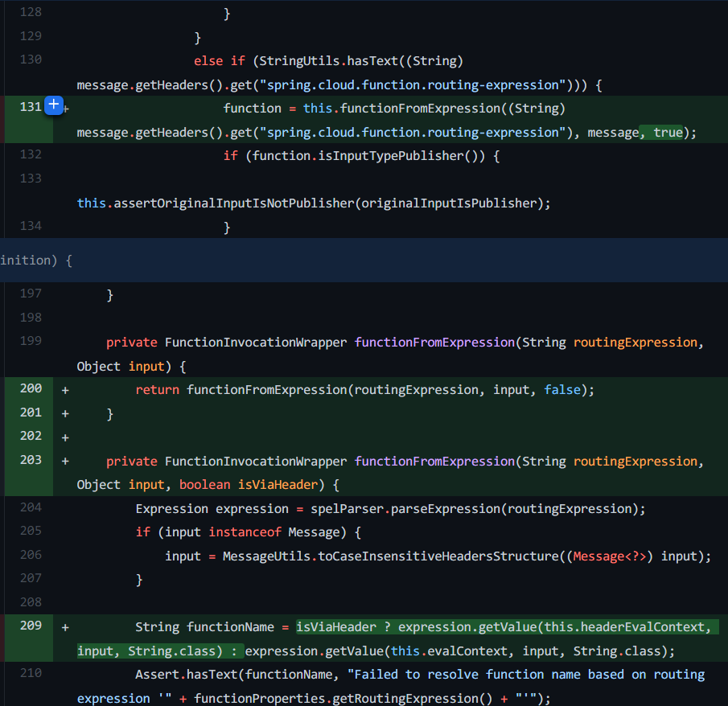Select line number 208
Viewport: 728px width, 706px height.
point(31,602)
